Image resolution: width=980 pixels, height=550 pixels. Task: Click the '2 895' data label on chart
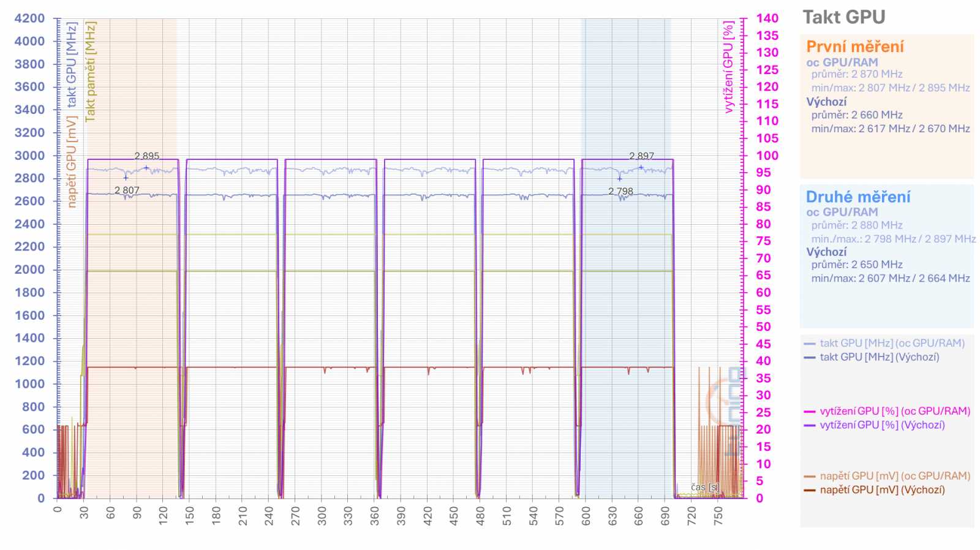(x=147, y=156)
